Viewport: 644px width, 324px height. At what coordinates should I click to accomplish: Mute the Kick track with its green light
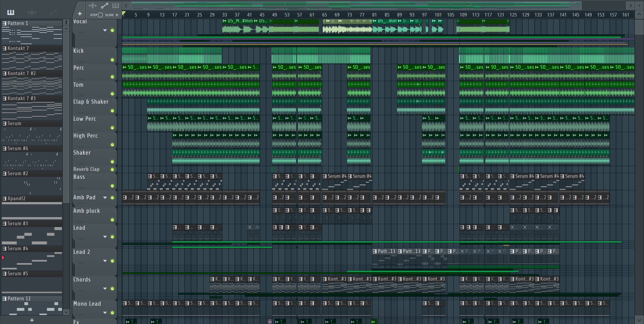[112, 60]
